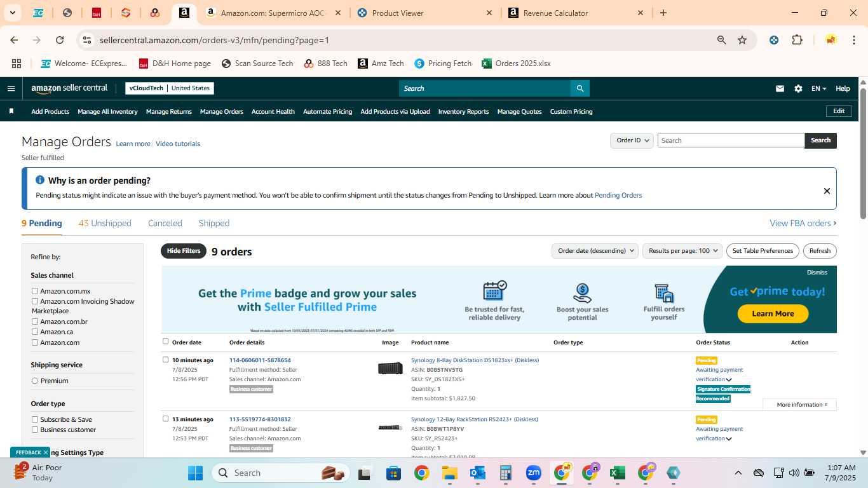Open the Account Health menu item

273,111
